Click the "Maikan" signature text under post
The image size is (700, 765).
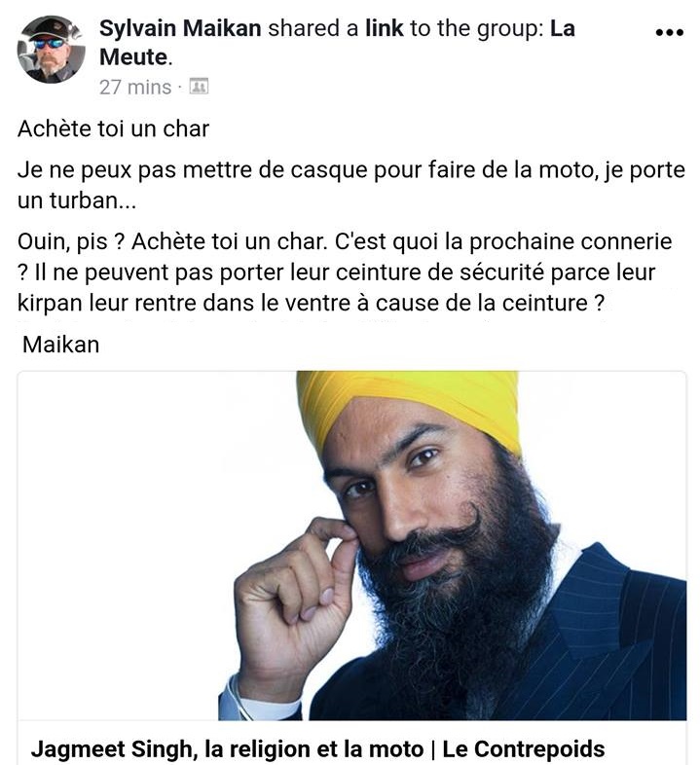click(x=61, y=345)
